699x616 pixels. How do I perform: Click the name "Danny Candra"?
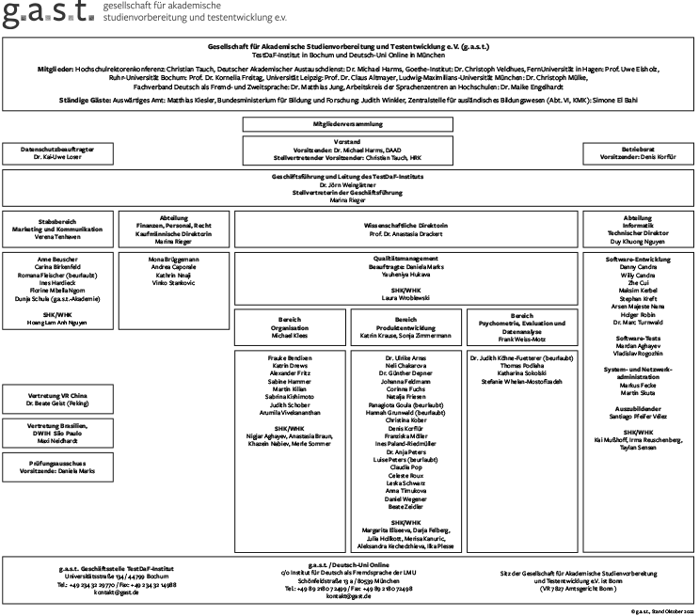coord(638,267)
